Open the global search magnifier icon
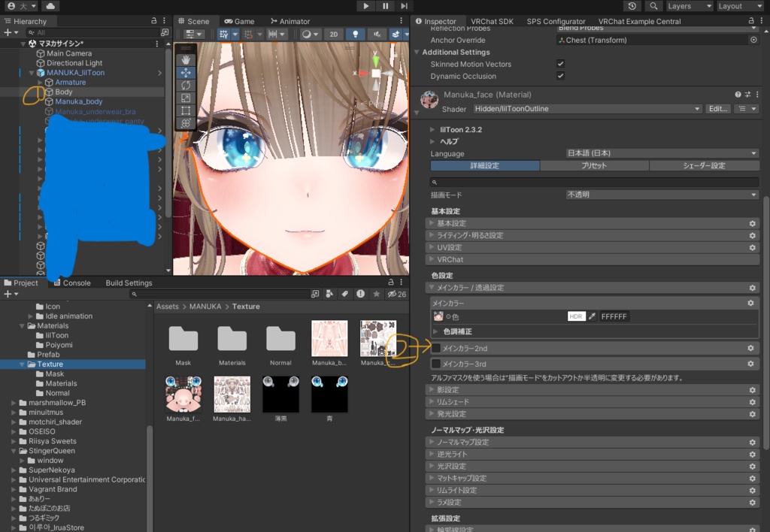Image resolution: width=770 pixels, height=532 pixels. click(x=653, y=6)
